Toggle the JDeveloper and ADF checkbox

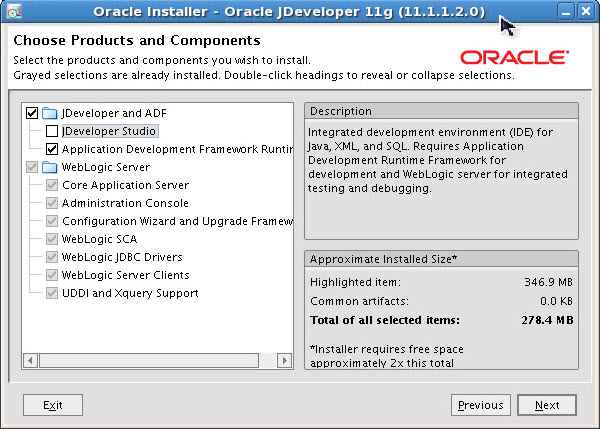32,113
